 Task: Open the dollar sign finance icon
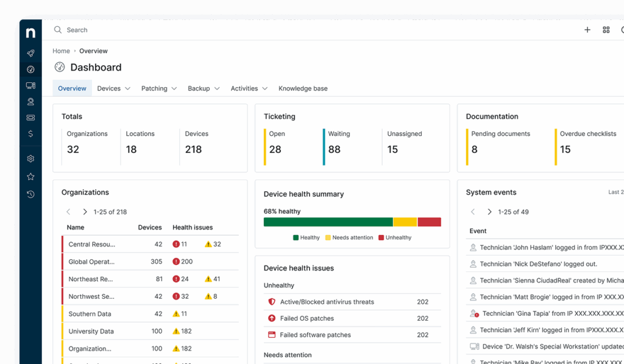pos(30,133)
